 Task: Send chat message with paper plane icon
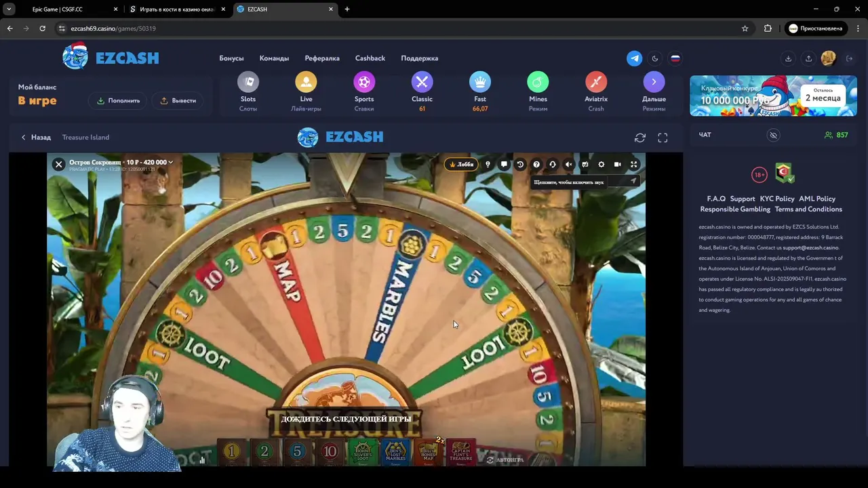point(633,182)
